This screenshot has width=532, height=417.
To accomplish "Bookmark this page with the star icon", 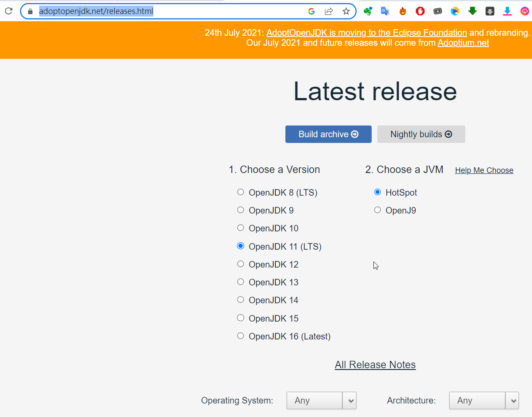I will 346,11.
